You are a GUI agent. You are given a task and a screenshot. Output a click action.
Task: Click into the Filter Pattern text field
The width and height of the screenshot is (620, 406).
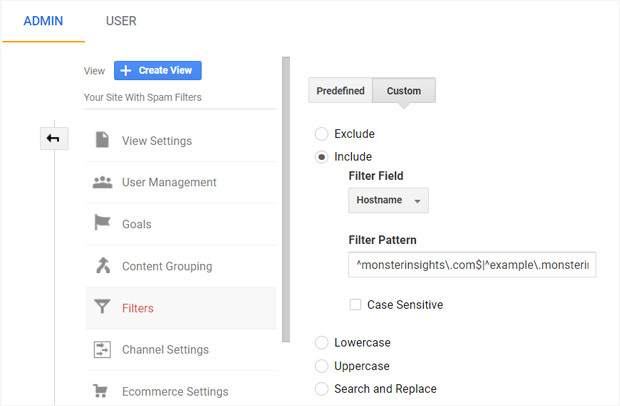click(x=472, y=264)
